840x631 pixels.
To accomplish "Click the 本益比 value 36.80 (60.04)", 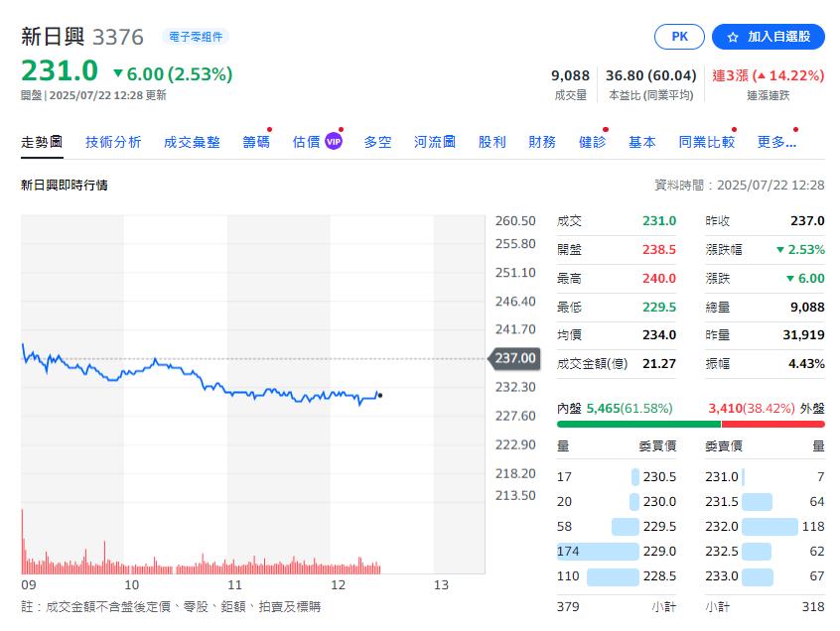I will click(651, 75).
